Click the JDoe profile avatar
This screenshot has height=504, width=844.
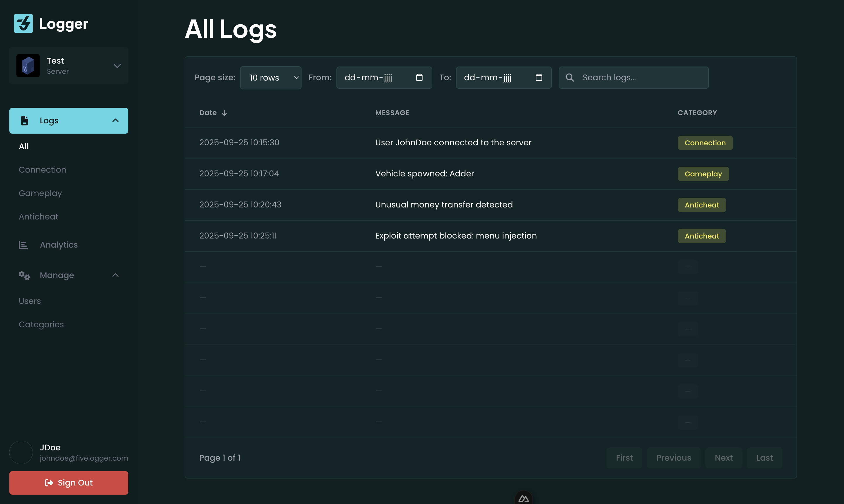[21, 452]
